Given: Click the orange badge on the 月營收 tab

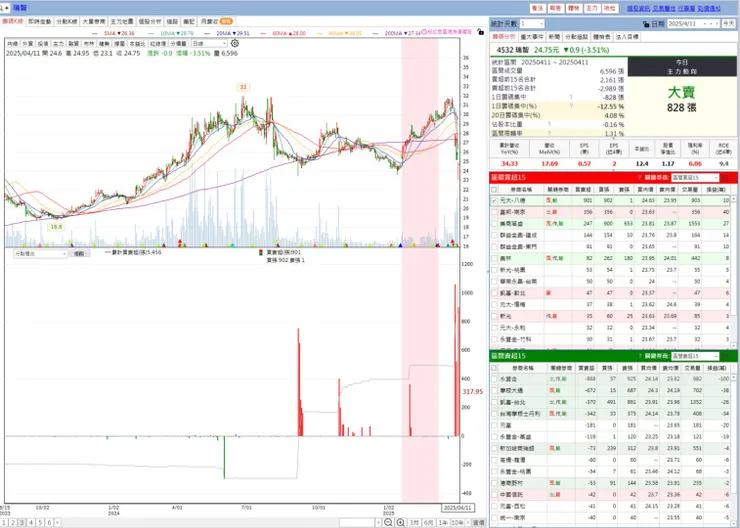Looking at the screenshot, I should pos(226,21).
